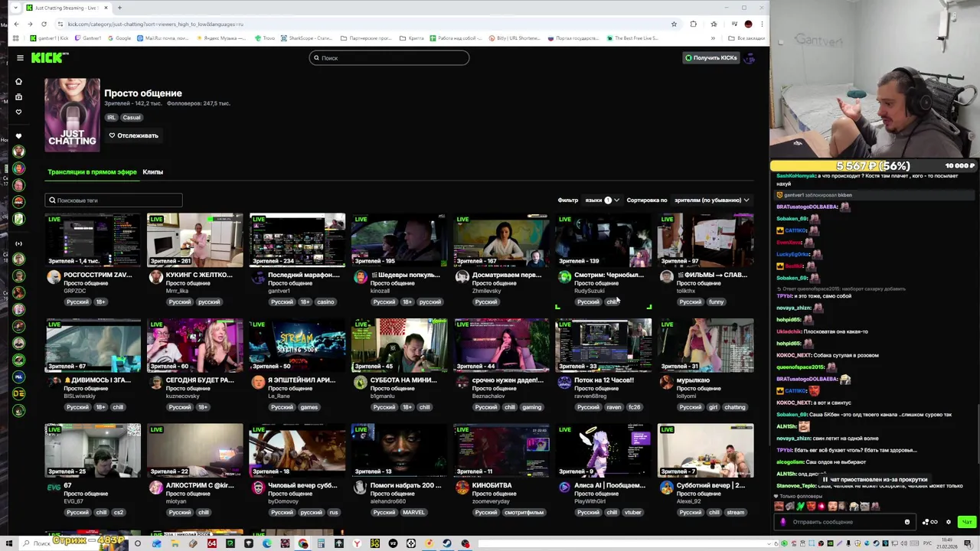Open GRPZDC channel avatar under first stream
This screenshot has height=551, width=980.
click(x=54, y=277)
